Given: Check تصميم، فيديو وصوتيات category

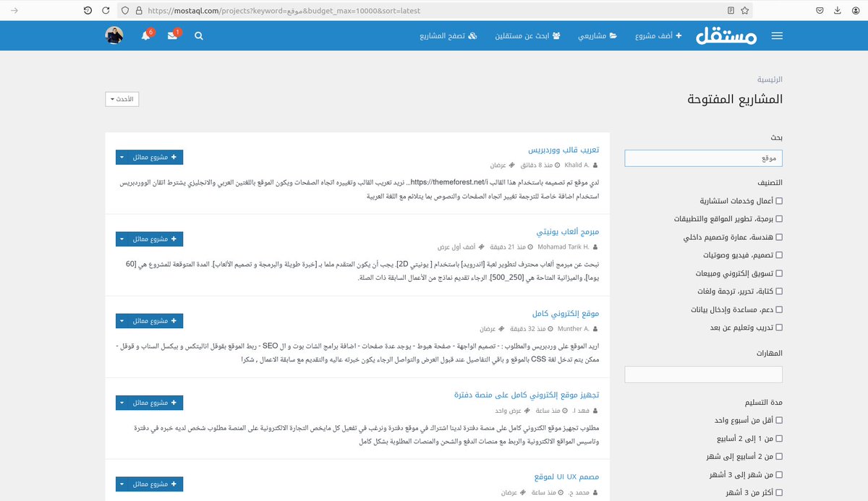Looking at the screenshot, I should click(x=778, y=255).
